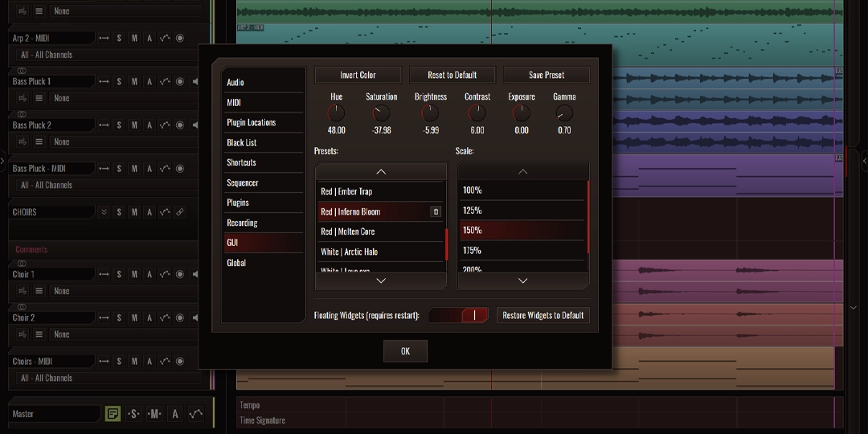The image size is (868, 434).
Task: Open the None dropdown under Choir 1
Action: coord(125,291)
